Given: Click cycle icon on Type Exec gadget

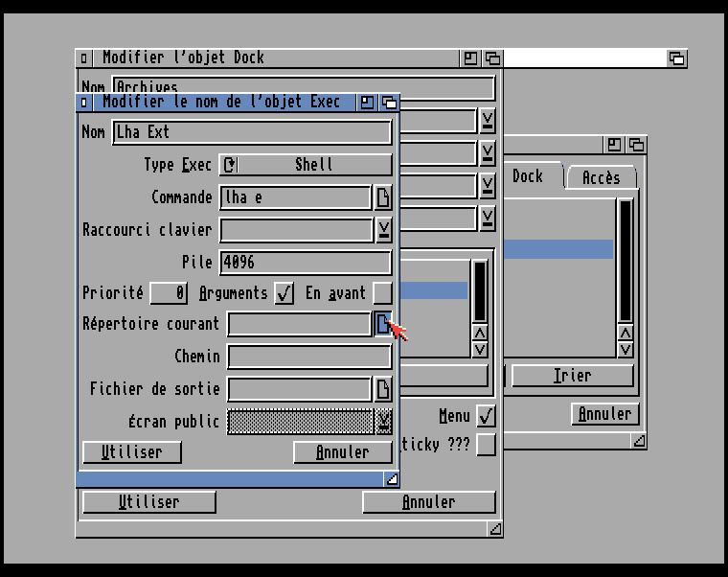Looking at the screenshot, I should pyautogui.click(x=230, y=165).
